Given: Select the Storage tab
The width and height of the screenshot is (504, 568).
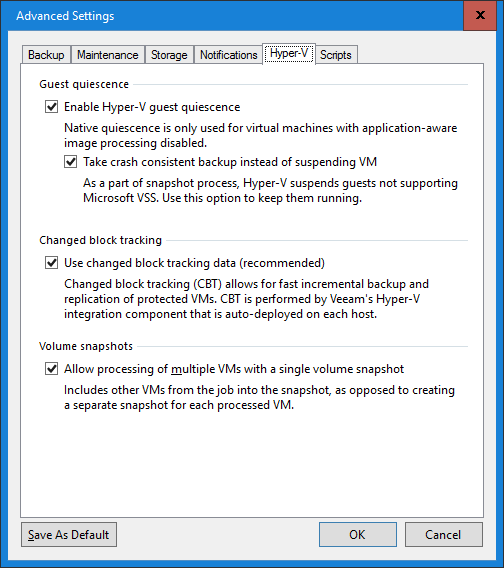Looking at the screenshot, I should click(169, 55).
